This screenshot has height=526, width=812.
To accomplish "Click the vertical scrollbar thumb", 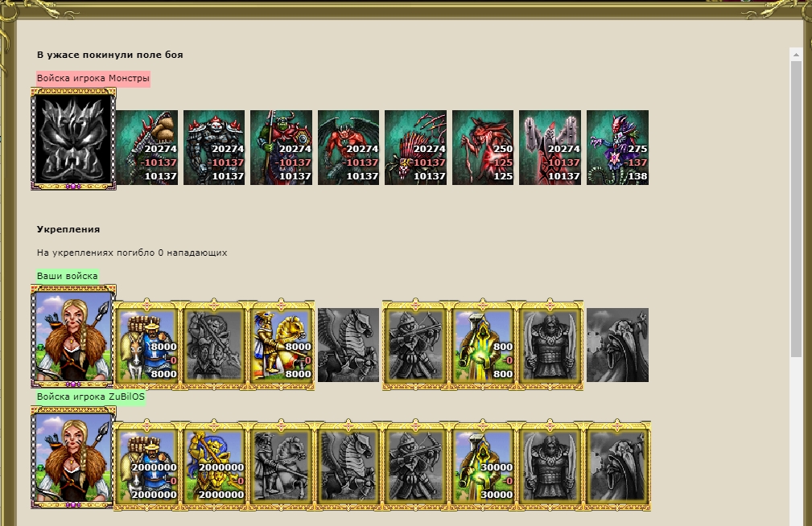I will (x=796, y=208).
